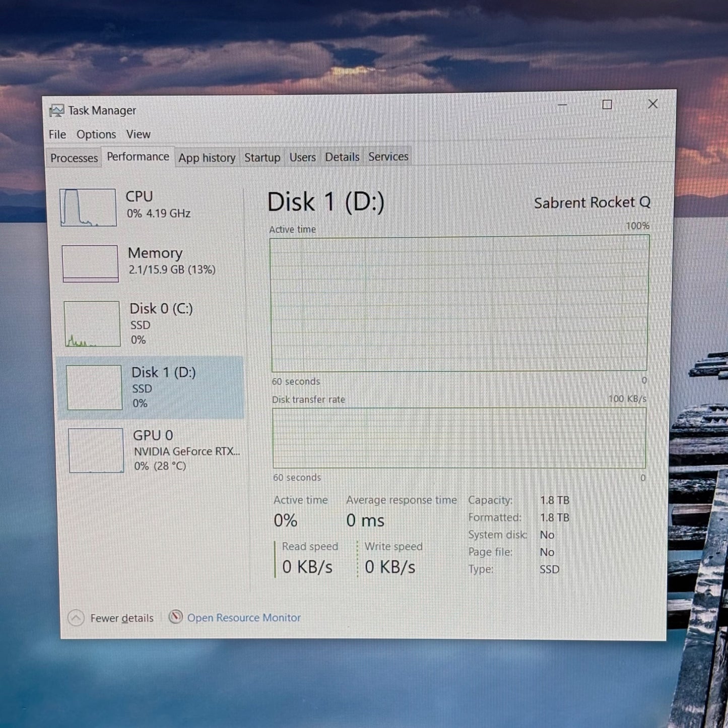Open GPU 0 NVIDIA GeForce panel
Image resolution: width=728 pixels, height=728 pixels.
coord(153,450)
